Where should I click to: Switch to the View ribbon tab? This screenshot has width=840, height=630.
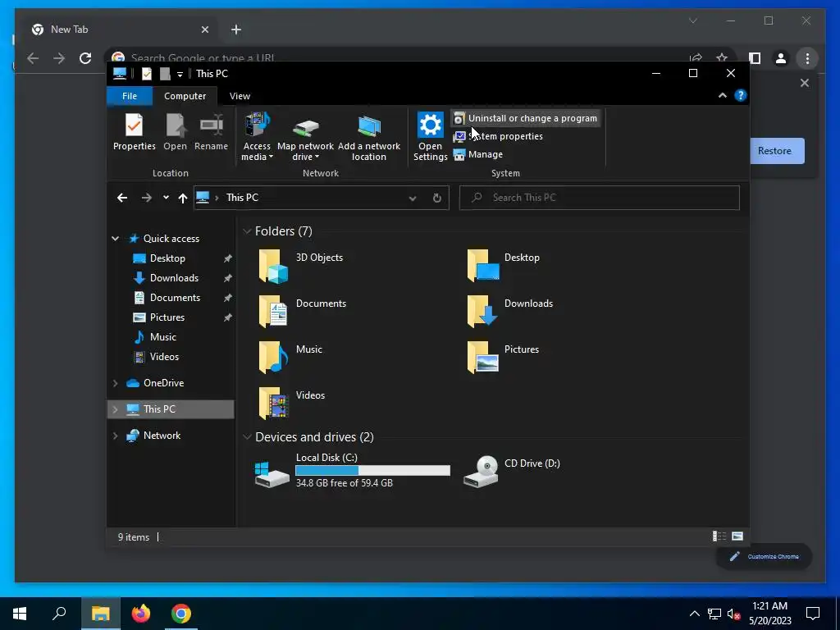click(240, 96)
